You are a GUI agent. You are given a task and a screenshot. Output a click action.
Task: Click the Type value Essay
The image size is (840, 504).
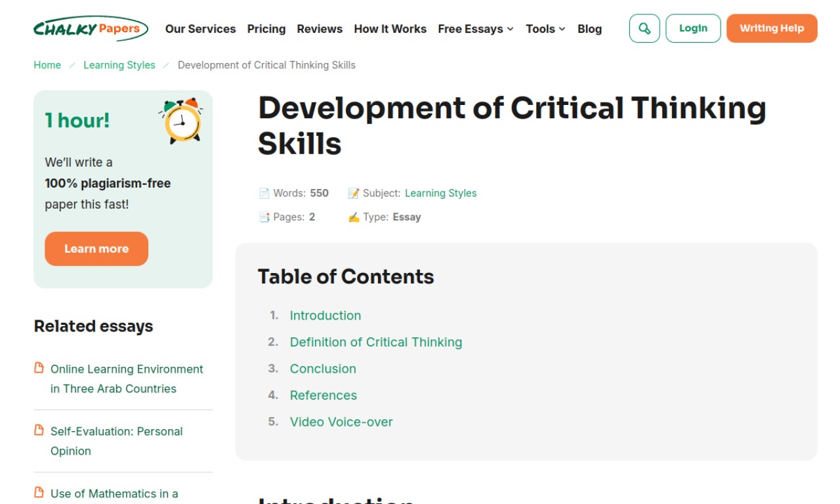pyautogui.click(x=407, y=217)
